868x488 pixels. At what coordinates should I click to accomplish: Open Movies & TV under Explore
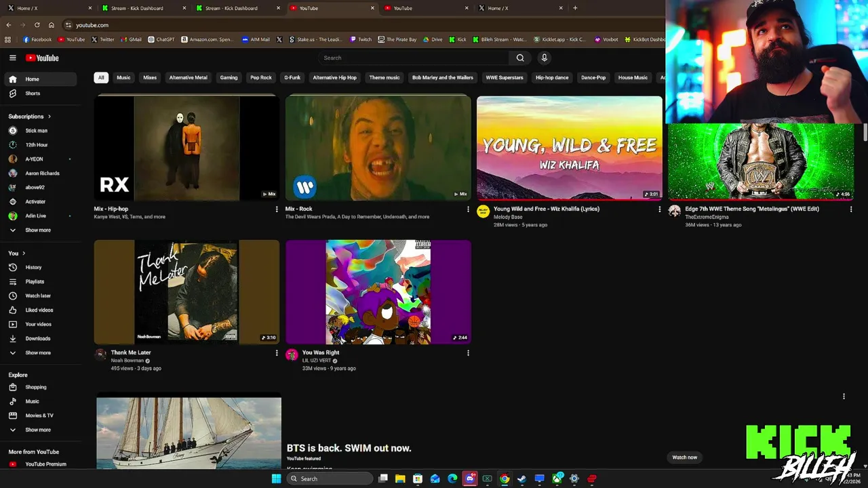(41, 415)
